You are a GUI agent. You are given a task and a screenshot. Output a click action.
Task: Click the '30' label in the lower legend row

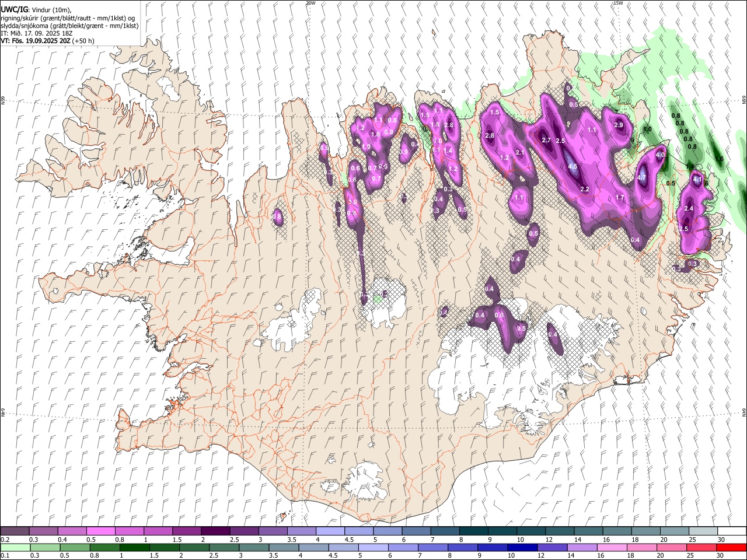(720, 556)
